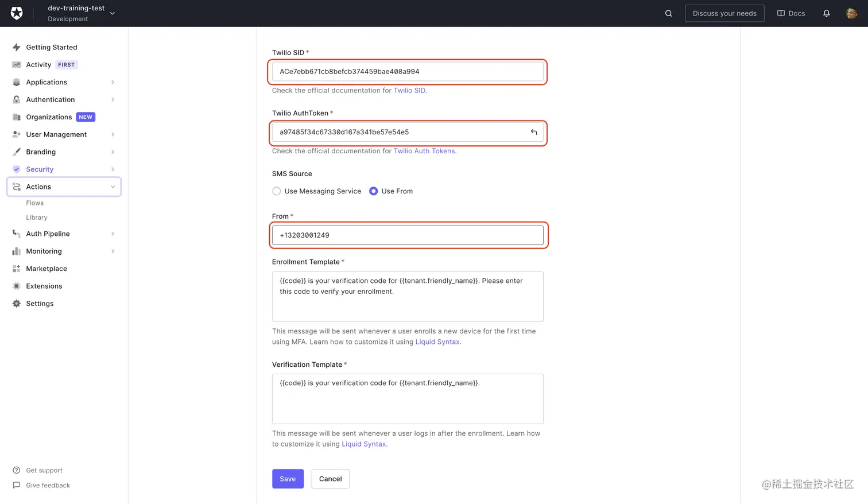Image resolution: width=868 pixels, height=504 pixels.
Task: Open the Twilio Auth Tokens documentation link
Action: coord(423,151)
